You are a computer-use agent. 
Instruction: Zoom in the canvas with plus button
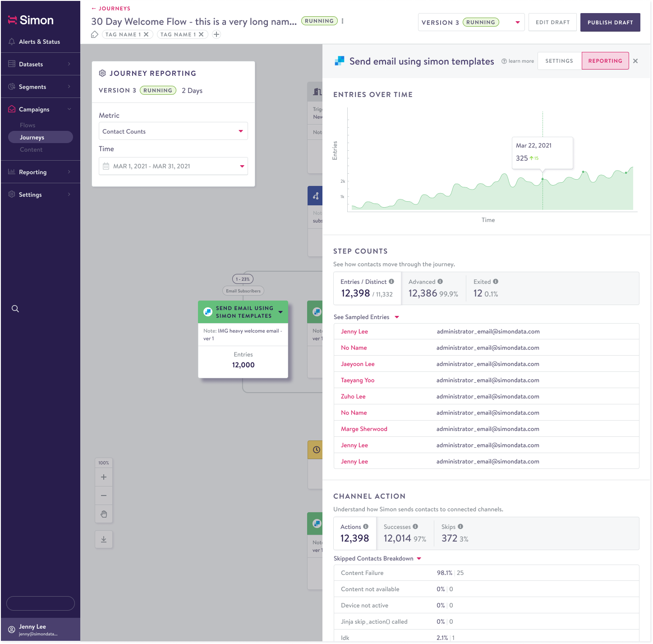tap(104, 477)
